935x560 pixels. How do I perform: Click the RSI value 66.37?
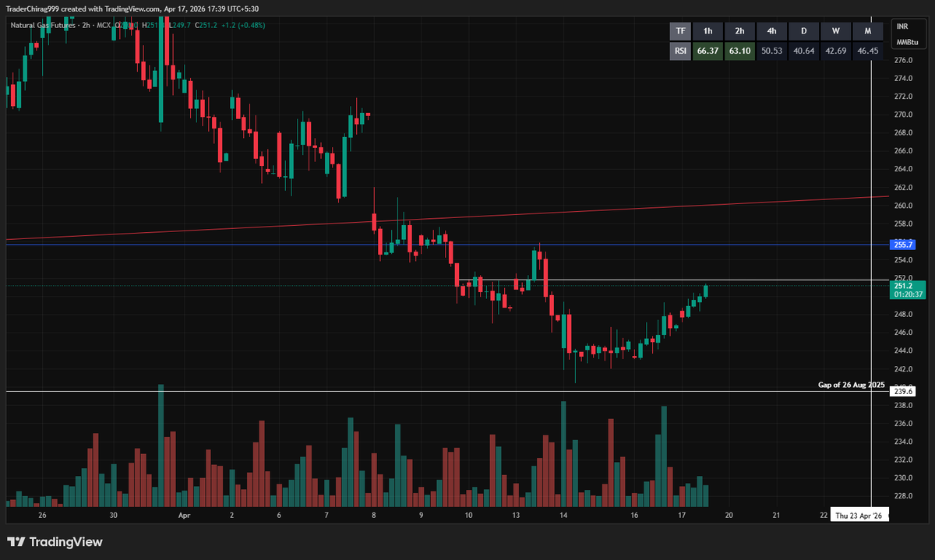pos(707,51)
